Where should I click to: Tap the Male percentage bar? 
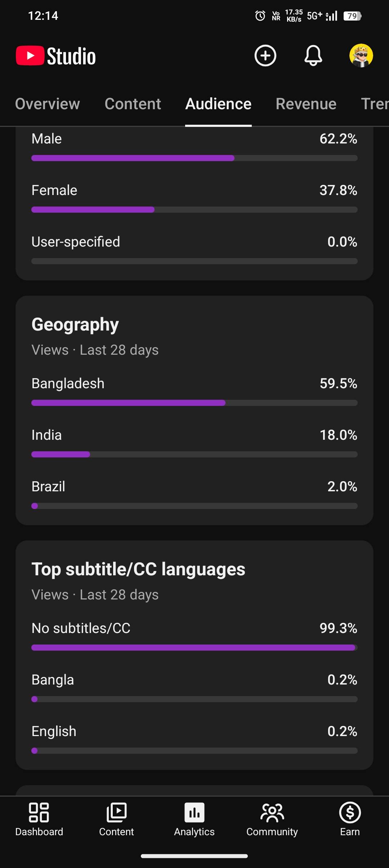(194, 158)
